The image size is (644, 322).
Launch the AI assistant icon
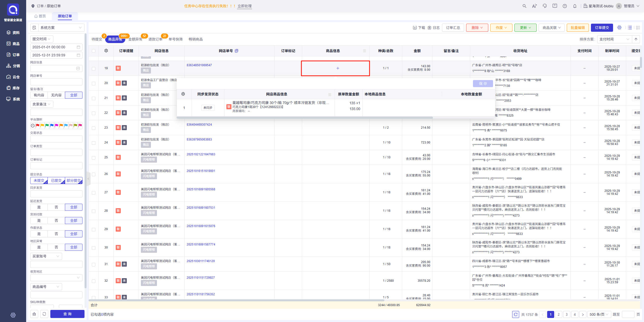534,6
